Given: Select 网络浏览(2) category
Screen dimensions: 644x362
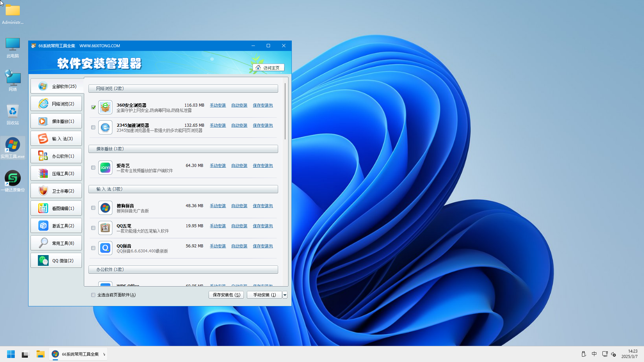Looking at the screenshot, I should pyautogui.click(x=56, y=104).
